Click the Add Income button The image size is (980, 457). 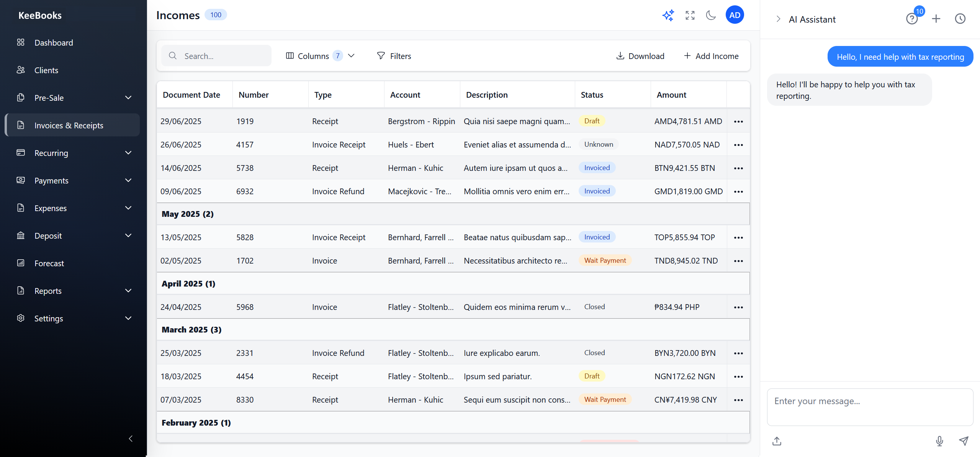coord(712,56)
